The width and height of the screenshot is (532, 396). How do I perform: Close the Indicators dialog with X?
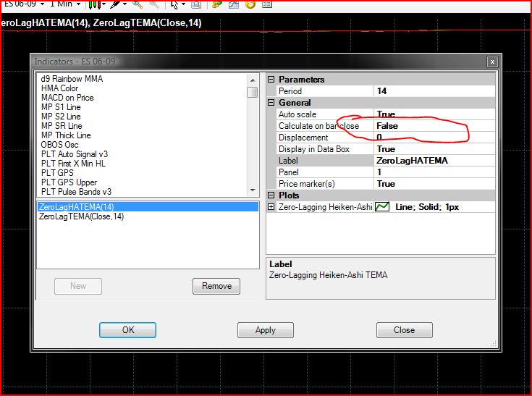click(492, 62)
